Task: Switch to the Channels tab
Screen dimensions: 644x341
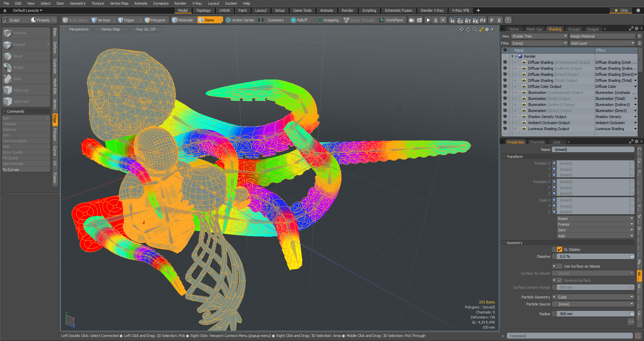Action: tap(537, 142)
